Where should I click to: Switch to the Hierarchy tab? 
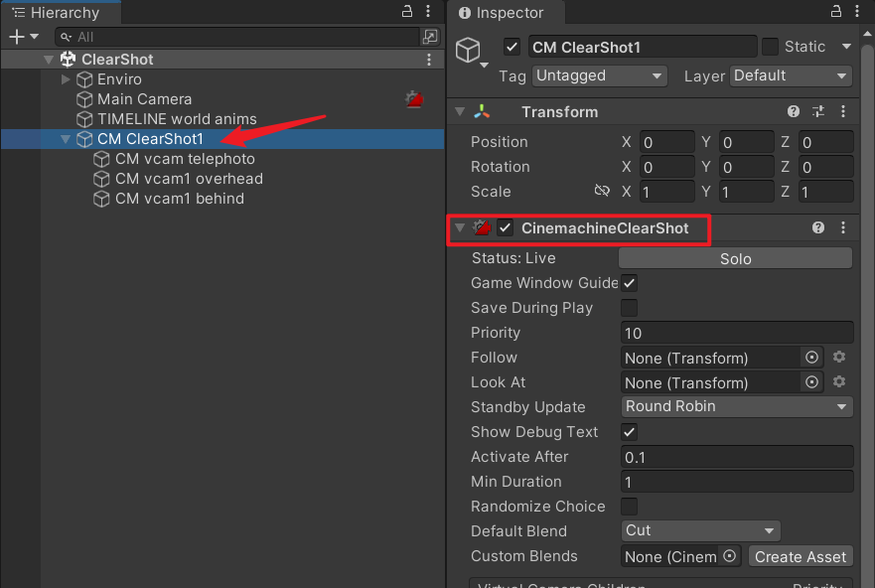(x=61, y=12)
